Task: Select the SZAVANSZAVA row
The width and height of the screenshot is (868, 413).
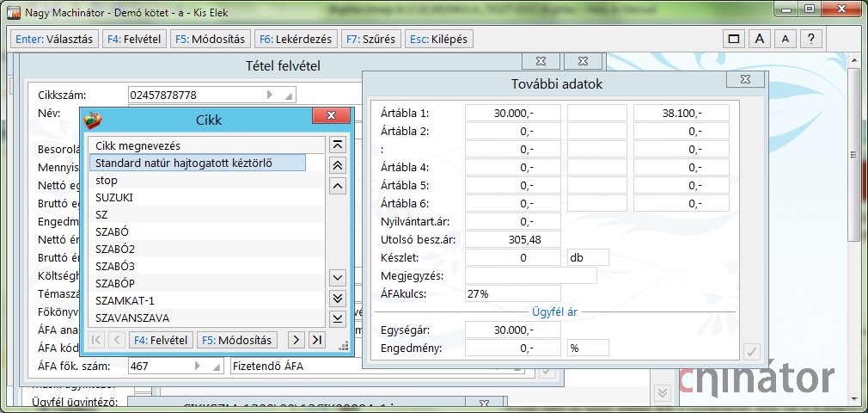Action: tap(206, 317)
